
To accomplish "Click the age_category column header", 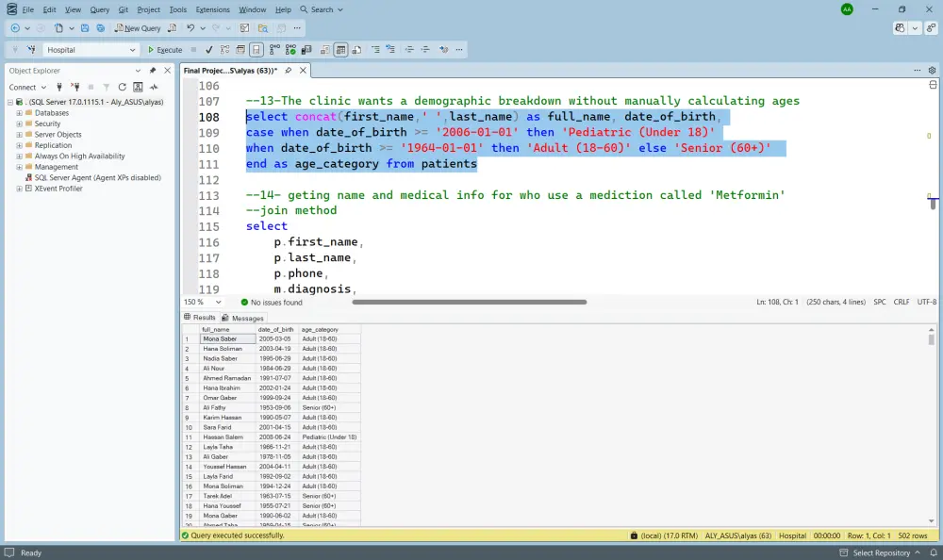I will click(x=330, y=330).
